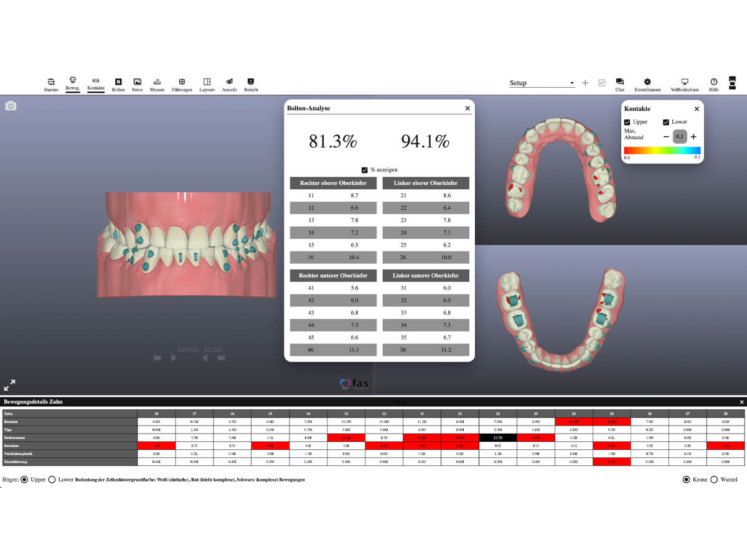Select the Wurzel radio button
The width and height of the screenshot is (747, 560).
pos(714,480)
